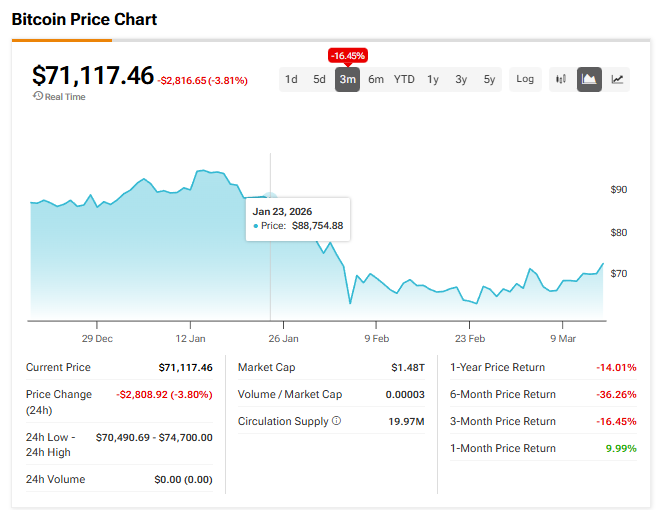Show the 3y price range
This screenshot has width=664, height=510.
(x=461, y=79)
